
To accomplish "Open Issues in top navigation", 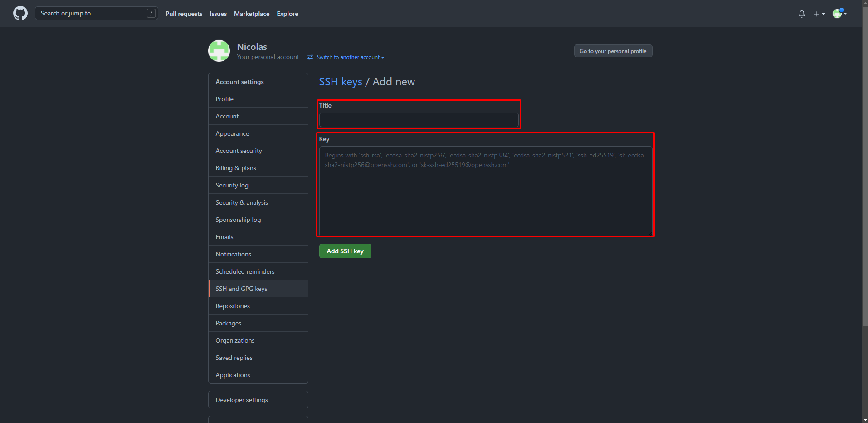I will 218,14.
